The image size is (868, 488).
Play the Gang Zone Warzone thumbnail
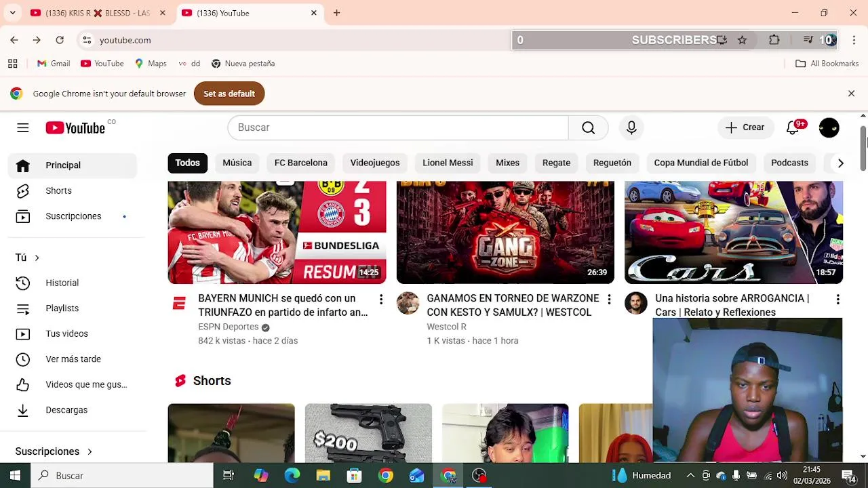(x=505, y=232)
